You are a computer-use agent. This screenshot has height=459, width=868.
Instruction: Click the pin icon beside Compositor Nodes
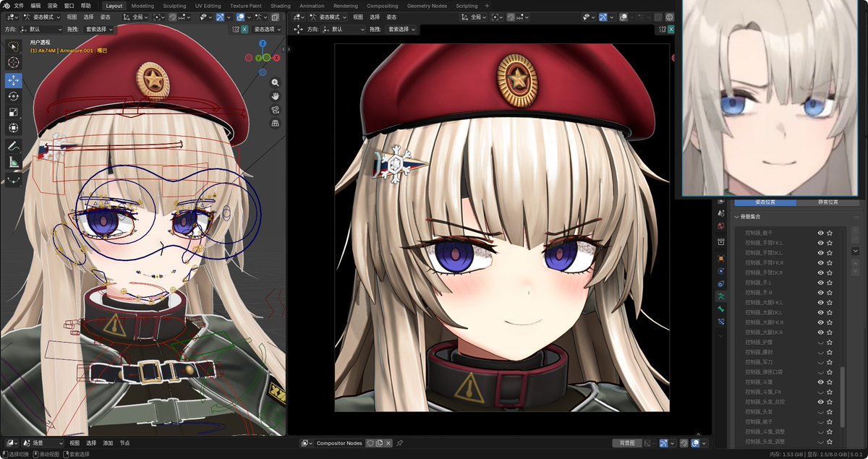(x=400, y=443)
